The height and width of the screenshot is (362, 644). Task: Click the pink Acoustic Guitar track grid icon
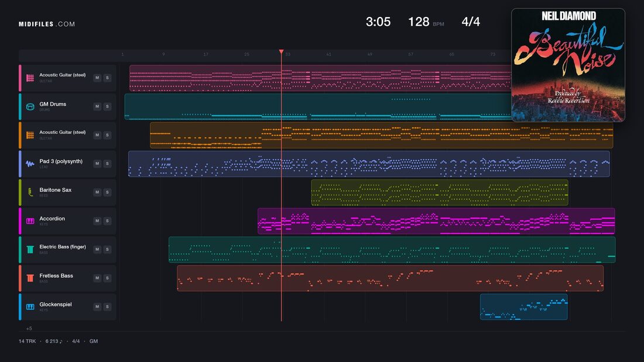tap(30, 78)
